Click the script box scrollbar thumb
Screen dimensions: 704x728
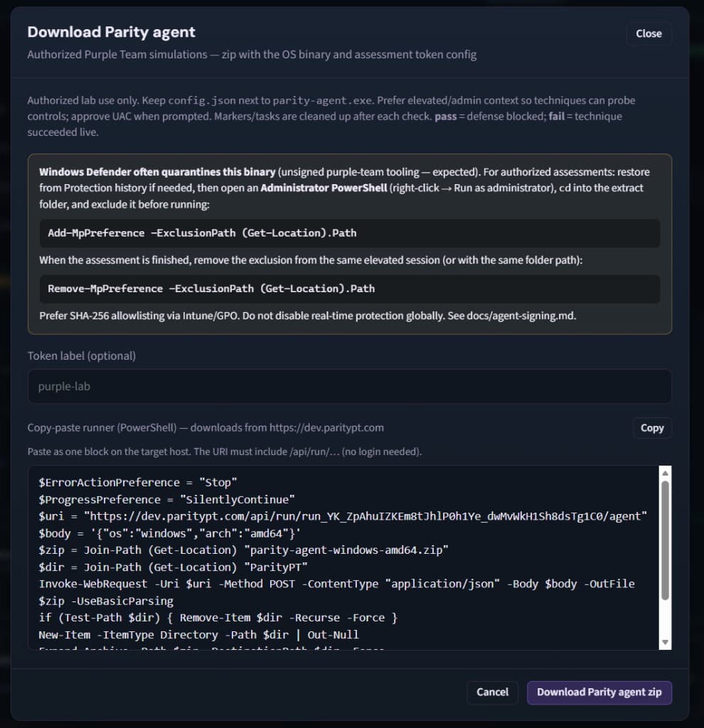pos(665,540)
